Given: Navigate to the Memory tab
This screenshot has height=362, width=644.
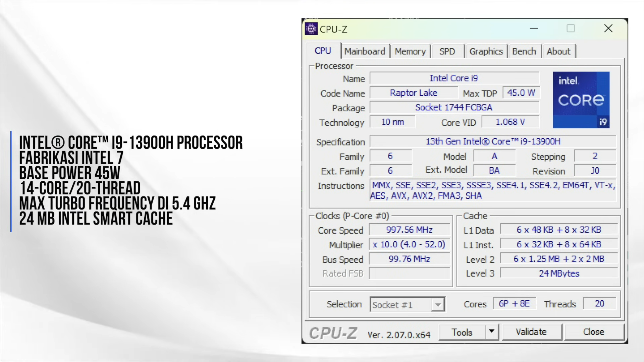Looking at the screenshot, I should [x=410, y=51].
